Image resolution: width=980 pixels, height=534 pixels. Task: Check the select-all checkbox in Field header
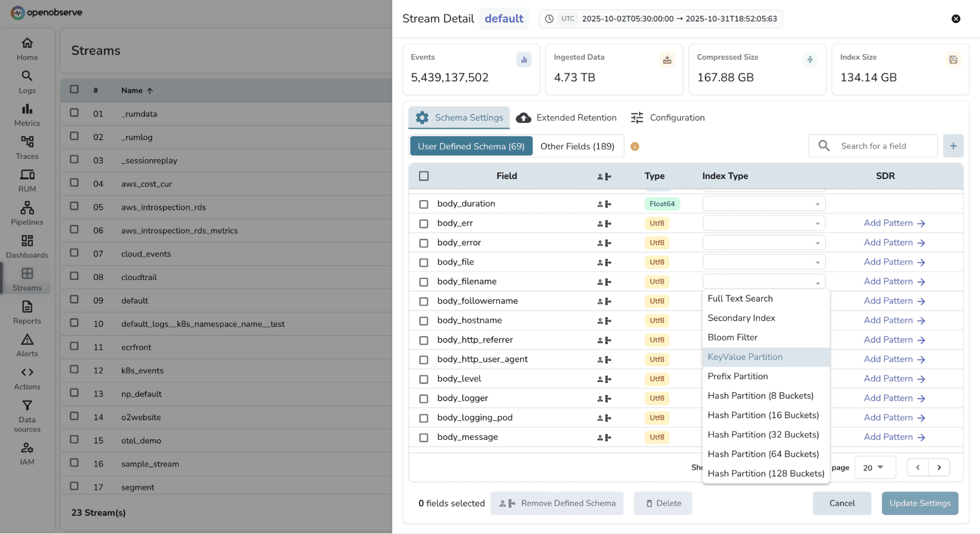coord(424,176)
